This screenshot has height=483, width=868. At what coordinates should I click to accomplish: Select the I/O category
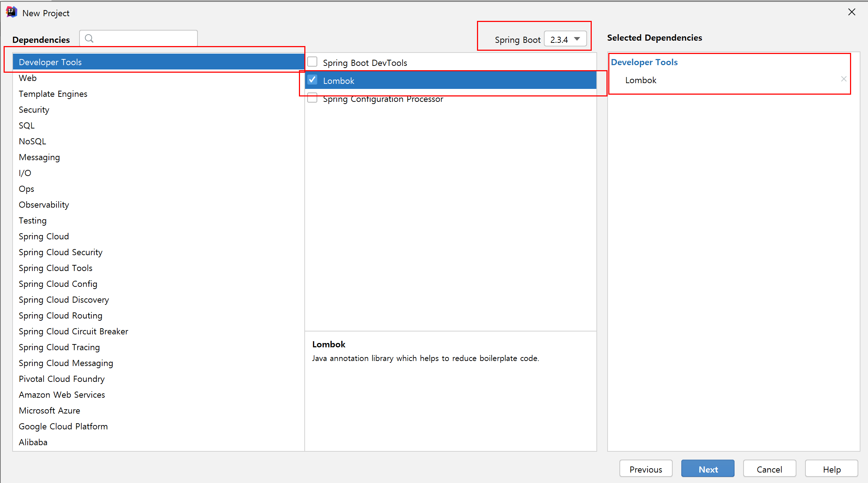[x=159, y=173]
